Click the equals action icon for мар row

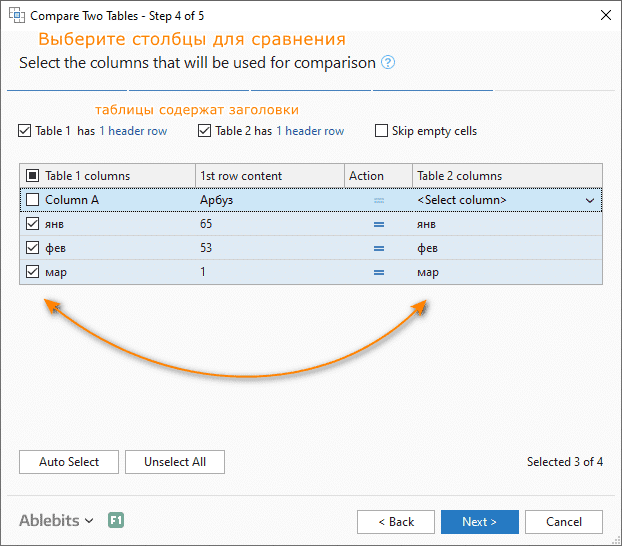pos(379,272)
